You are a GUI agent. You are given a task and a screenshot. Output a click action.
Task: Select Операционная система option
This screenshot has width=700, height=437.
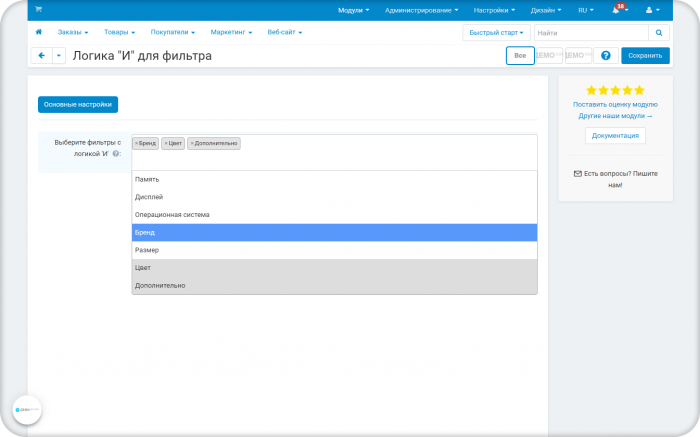coord(334,215)
